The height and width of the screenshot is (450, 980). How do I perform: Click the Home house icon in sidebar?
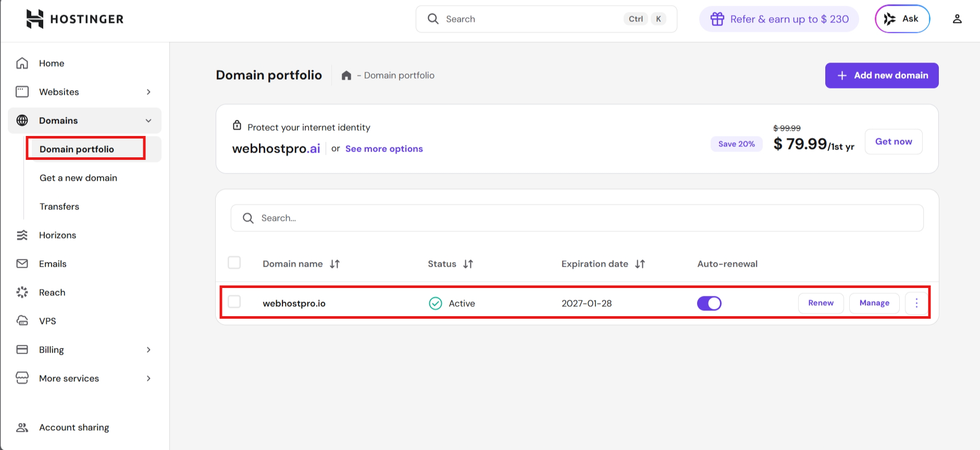[x=22, y=63]
